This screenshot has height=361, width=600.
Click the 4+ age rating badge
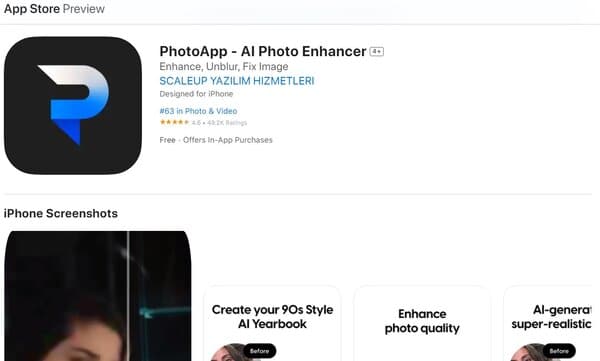pos(377,51)
